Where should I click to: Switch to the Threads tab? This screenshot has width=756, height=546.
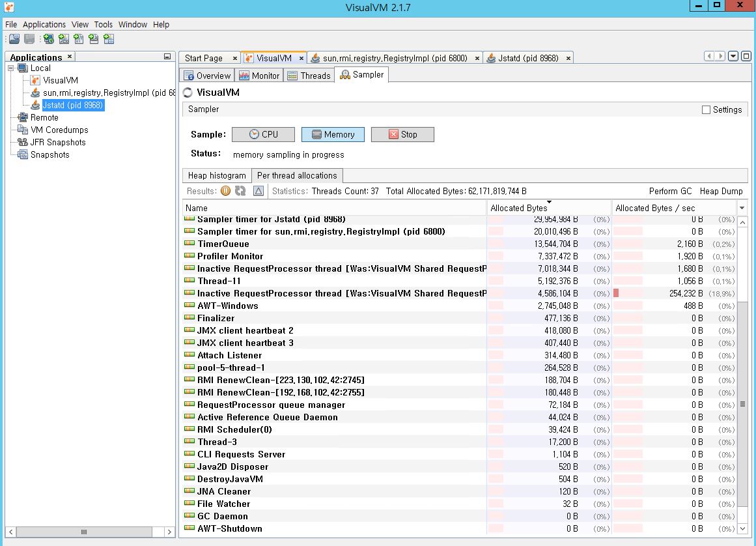pos(309,76)
